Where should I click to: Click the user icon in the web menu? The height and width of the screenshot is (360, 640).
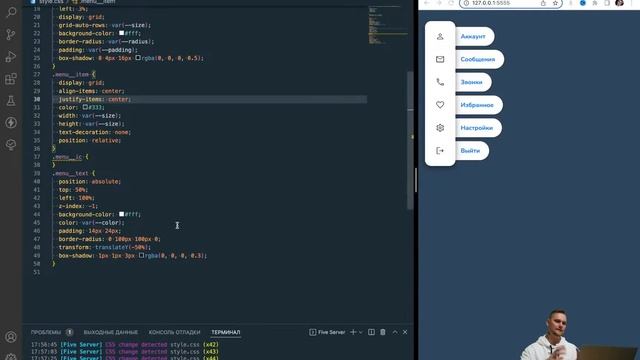440,36
